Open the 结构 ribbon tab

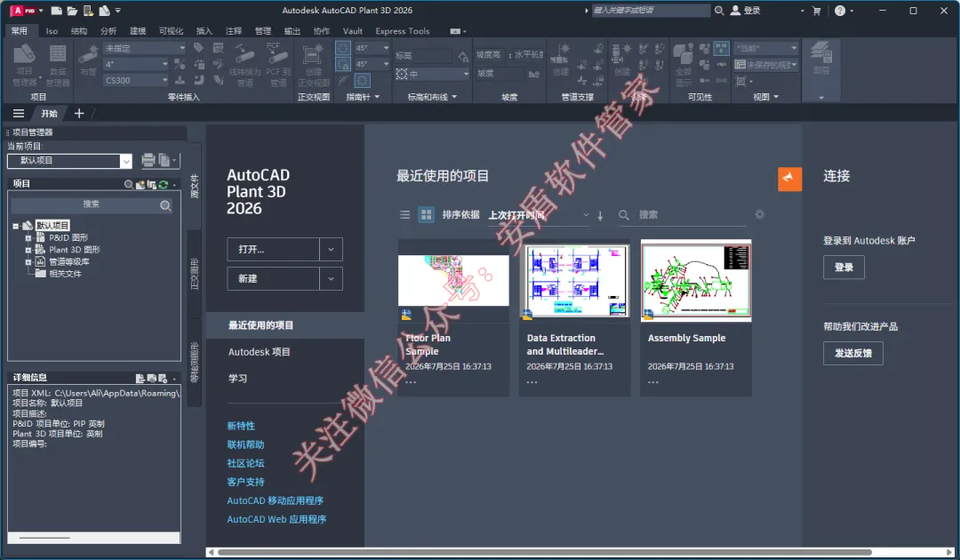(78, 30)
